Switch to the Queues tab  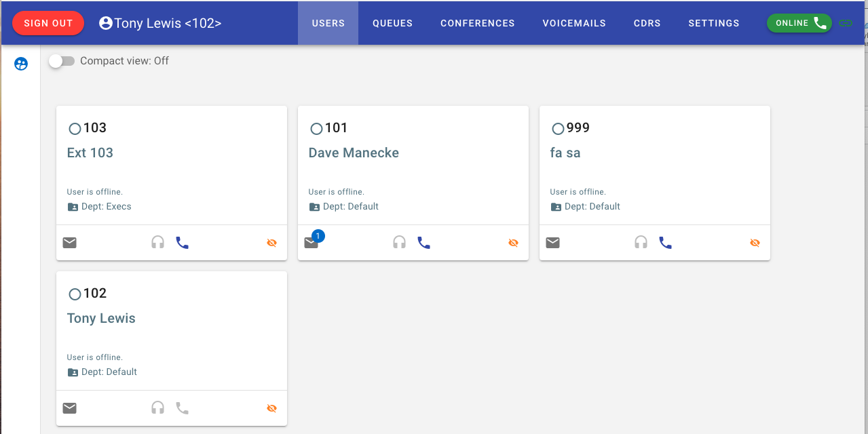click(x=392, y=23)
